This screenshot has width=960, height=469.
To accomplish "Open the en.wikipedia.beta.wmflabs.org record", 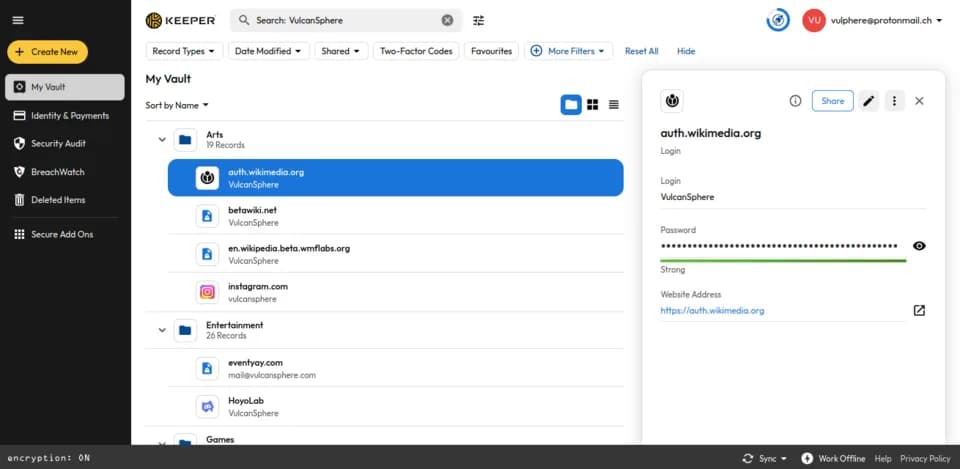I will point(396,254).
